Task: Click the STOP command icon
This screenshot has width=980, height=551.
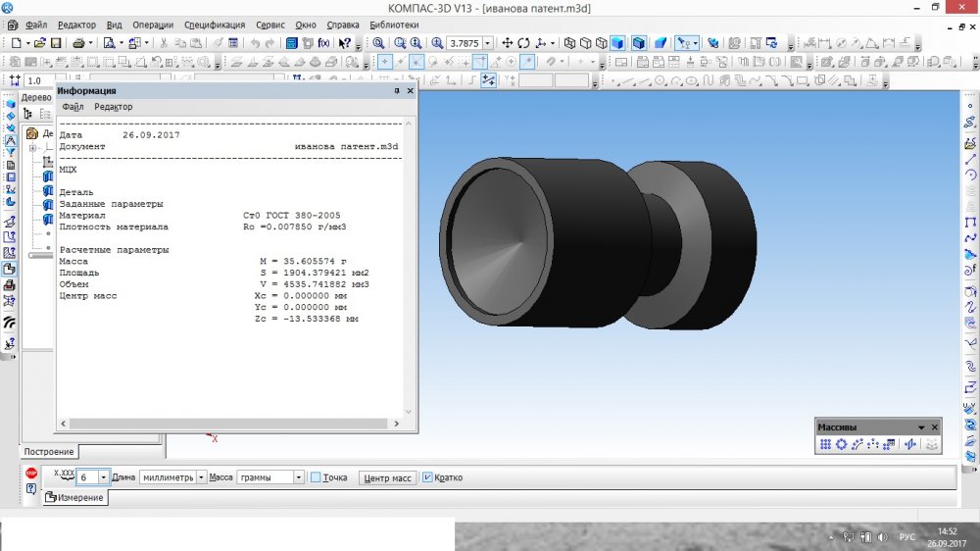Action: click(x=31, y=474)
